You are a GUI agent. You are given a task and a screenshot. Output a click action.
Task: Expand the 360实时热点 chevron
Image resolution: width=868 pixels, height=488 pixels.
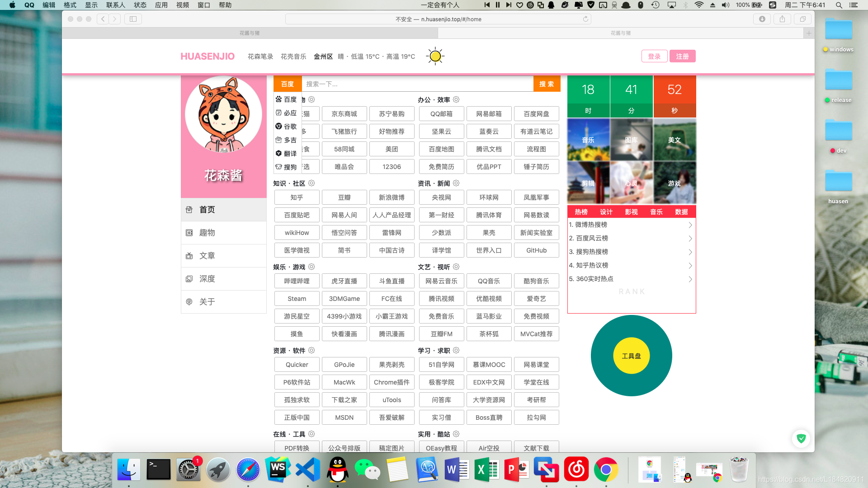690,279
